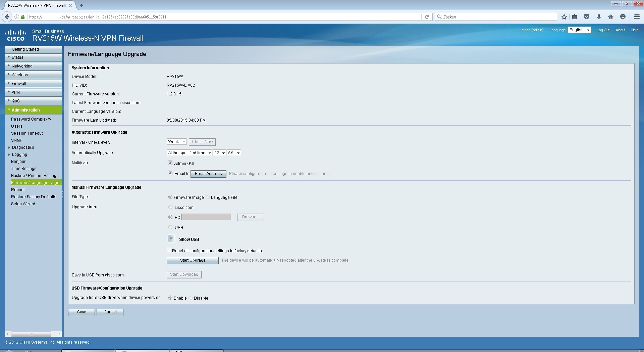644x352 pixels.
Task: Open the bookmarks list icon
Action: click(x=575, y=17)
